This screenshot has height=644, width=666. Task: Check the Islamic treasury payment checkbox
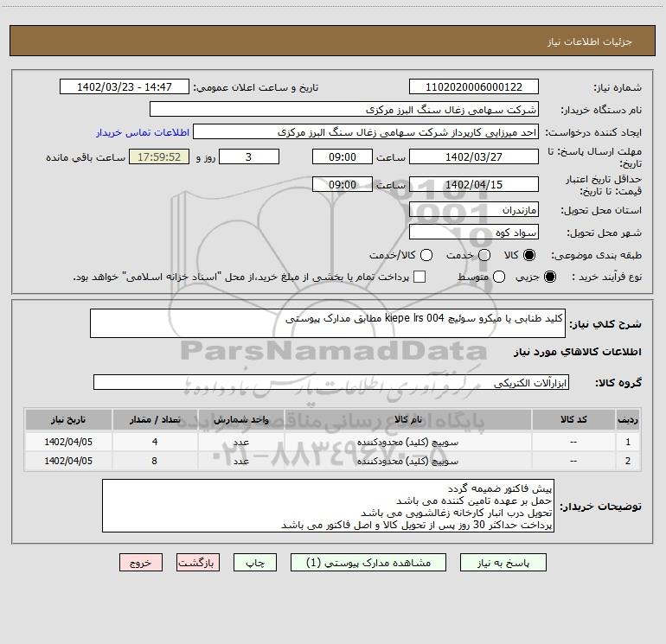point(419,277)
